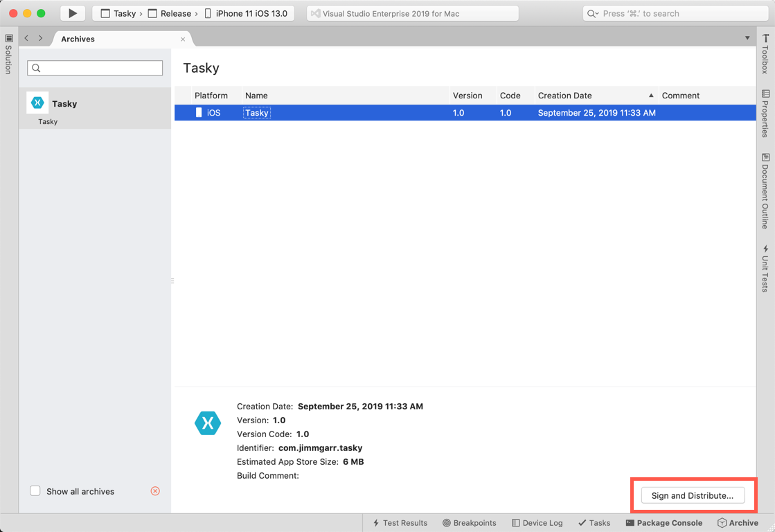
Task: Click the Sign and Distribute button
Action: pyautogui.click(x=693, y=495)
